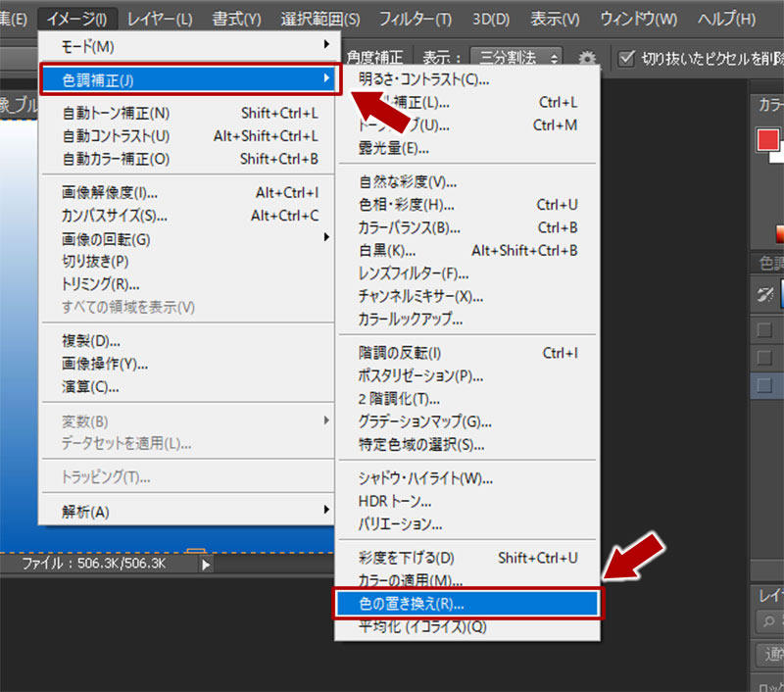784x692 pixels.
Task: Open シャドウ・ハイライト(W)... adjustment
Action: pyautogui.click(x=467, y=478)
